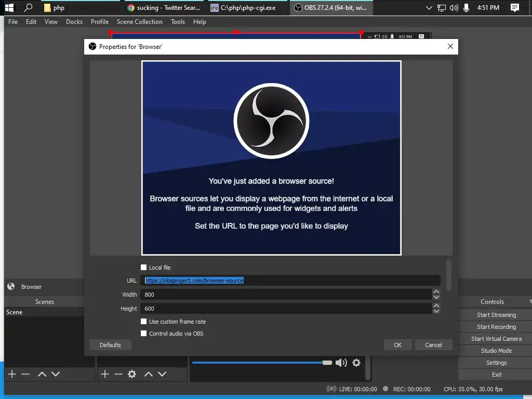Click the Cancel button
This screenshot has height=399, width=532.
[x=433, y=345]
